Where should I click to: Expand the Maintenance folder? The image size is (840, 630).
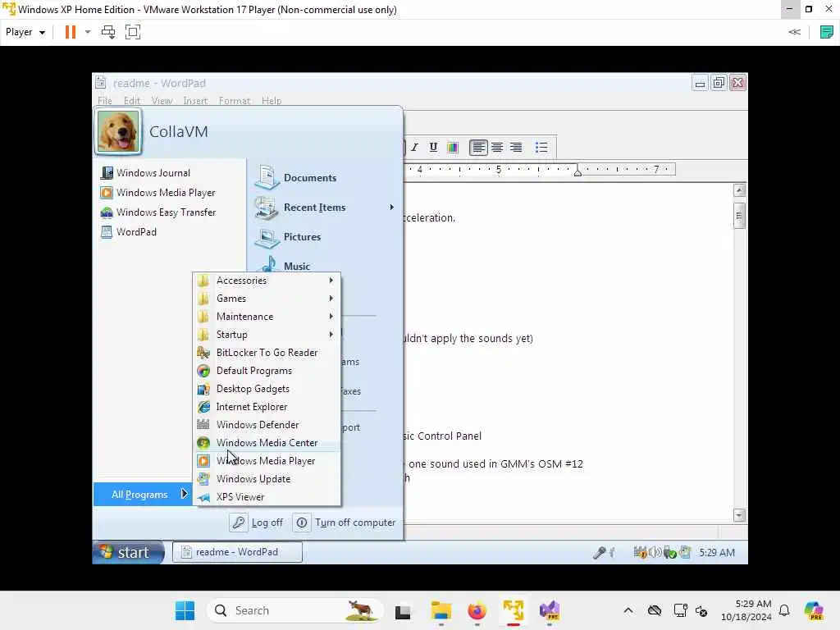267,317
